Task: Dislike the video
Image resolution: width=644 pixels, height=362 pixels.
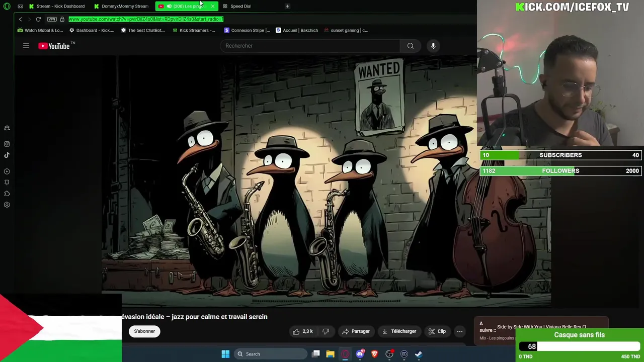Action: pos(326,331)
